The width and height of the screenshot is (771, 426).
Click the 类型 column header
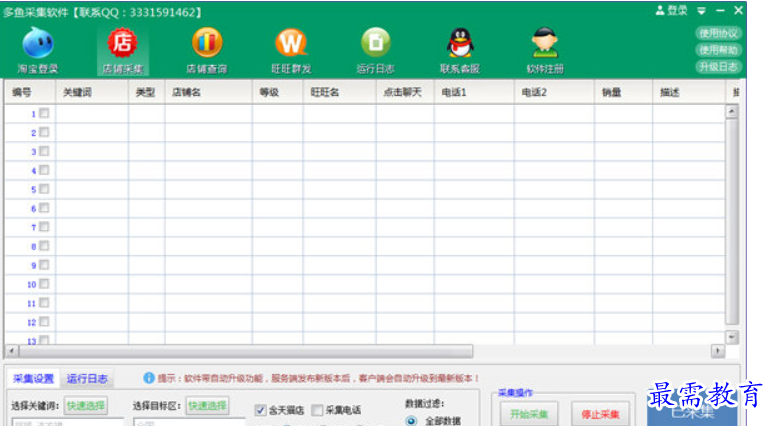point(147,92)
